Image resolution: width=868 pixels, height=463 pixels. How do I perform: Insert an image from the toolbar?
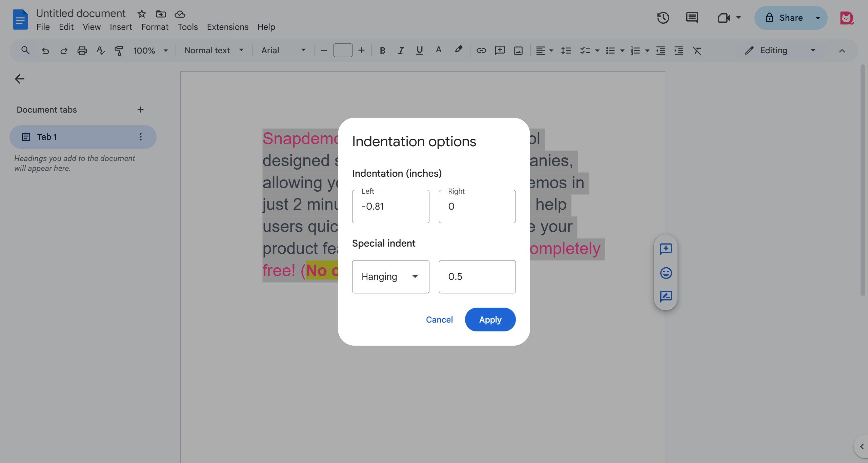tap(518, 51)
